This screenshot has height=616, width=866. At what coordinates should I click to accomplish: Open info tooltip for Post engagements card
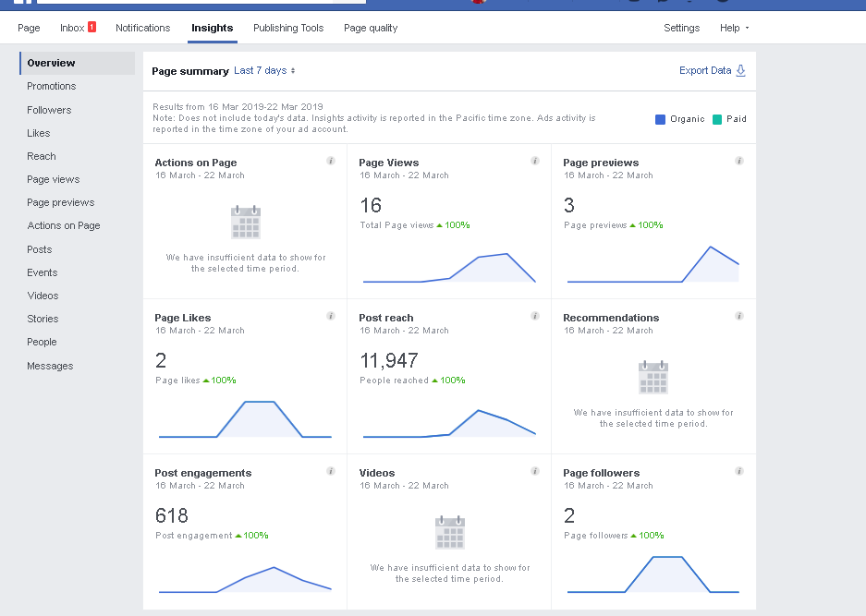pos(331,471)
